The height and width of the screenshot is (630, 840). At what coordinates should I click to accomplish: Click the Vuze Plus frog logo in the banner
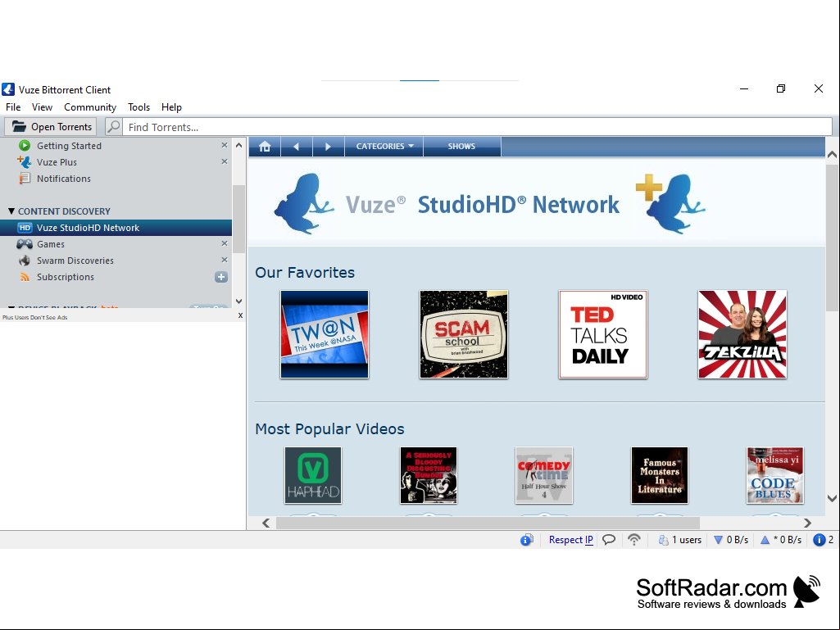670,203
